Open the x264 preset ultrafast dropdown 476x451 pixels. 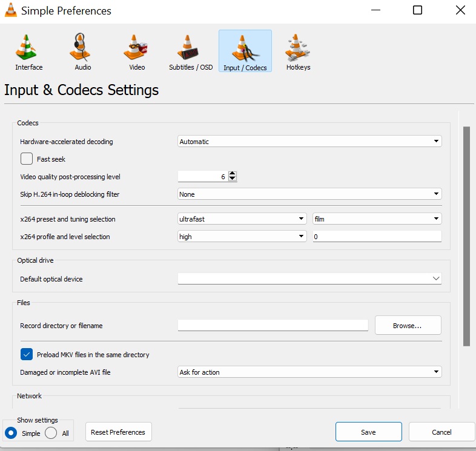coord(242,219)
